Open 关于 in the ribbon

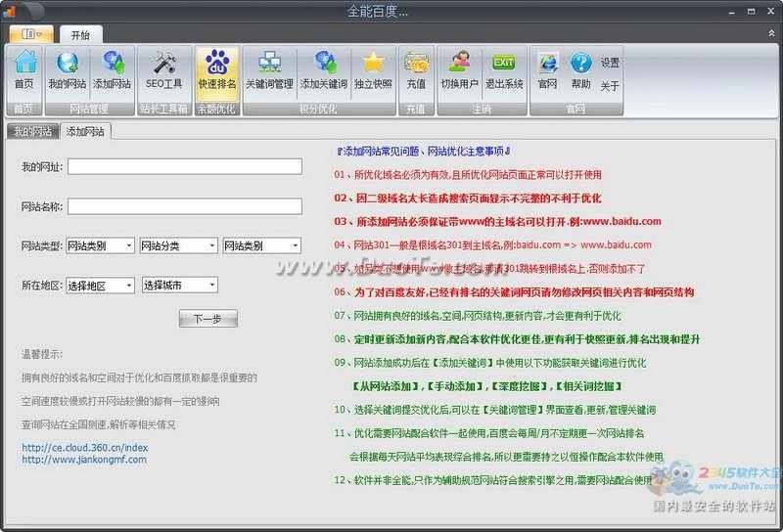pos(610,86)
